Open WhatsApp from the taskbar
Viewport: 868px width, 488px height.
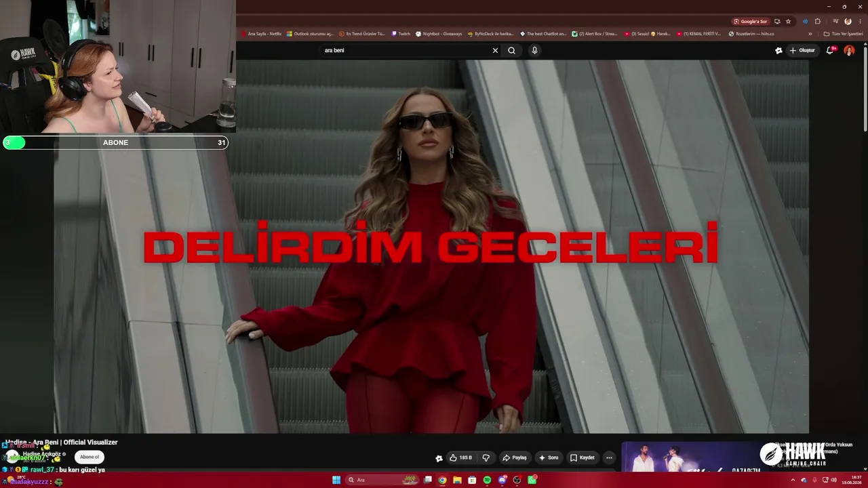pos(532,480)
